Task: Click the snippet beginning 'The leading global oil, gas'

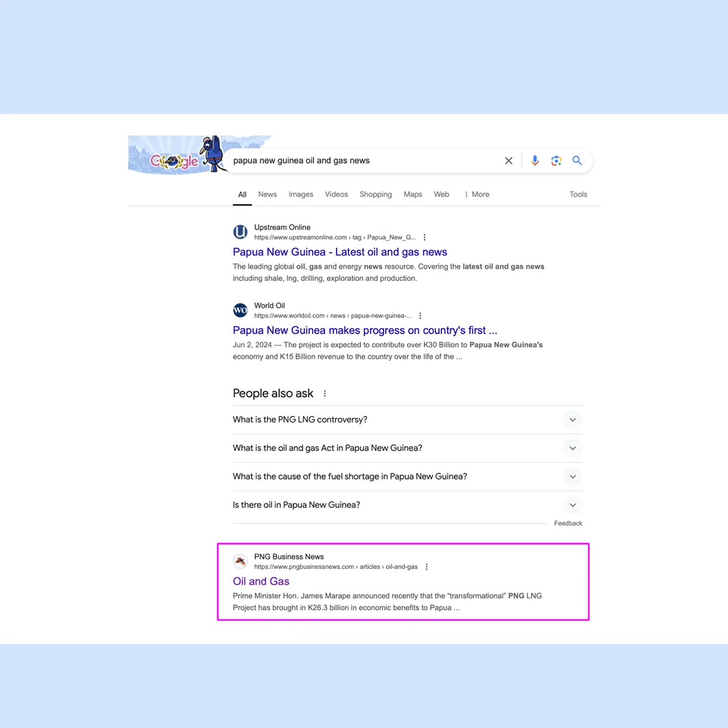Action: click(388, 272)
